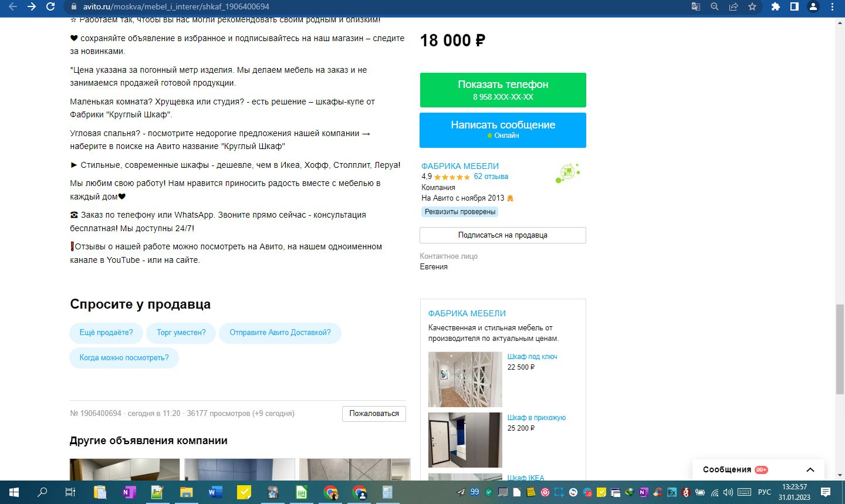Click the seller's green logo avatar

[x=567, y=173]
